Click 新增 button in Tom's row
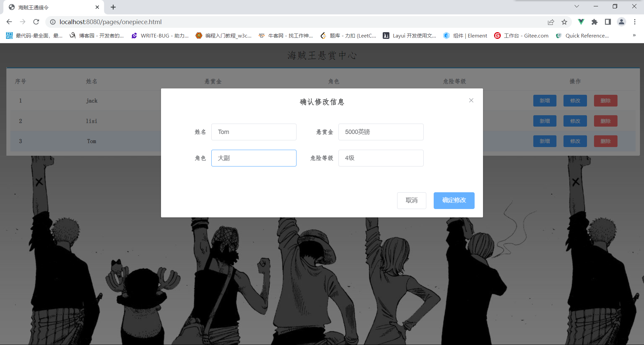This screenshot has height=345, width=644. point(545,141)
